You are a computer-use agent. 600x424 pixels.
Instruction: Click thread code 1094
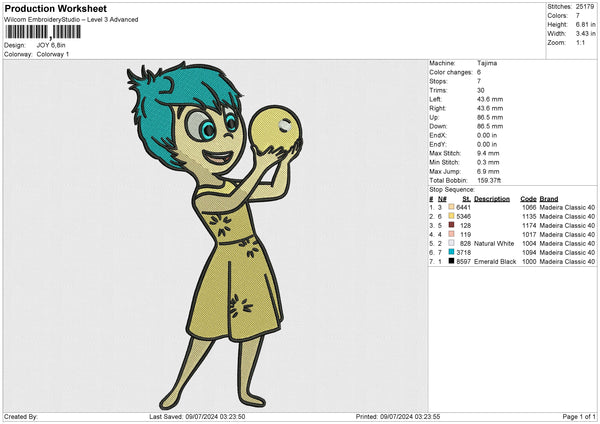tap(529, 253)
